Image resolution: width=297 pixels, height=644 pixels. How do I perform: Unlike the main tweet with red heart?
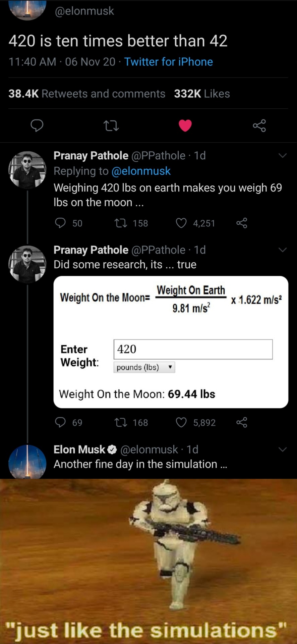click(x=185, y=125)
